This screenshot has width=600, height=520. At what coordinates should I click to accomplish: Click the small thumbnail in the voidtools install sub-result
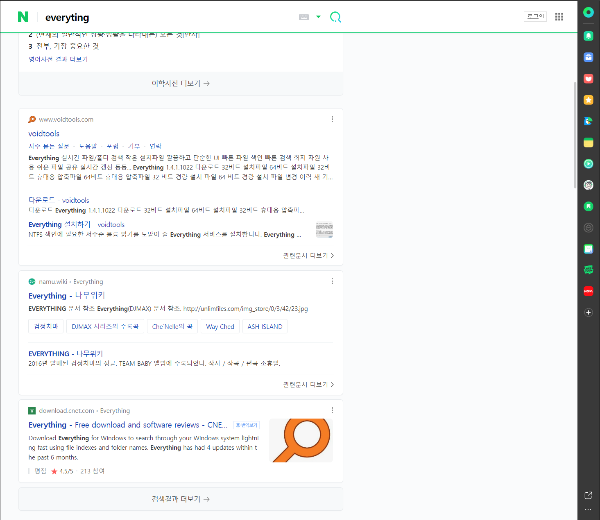(324, 230)
